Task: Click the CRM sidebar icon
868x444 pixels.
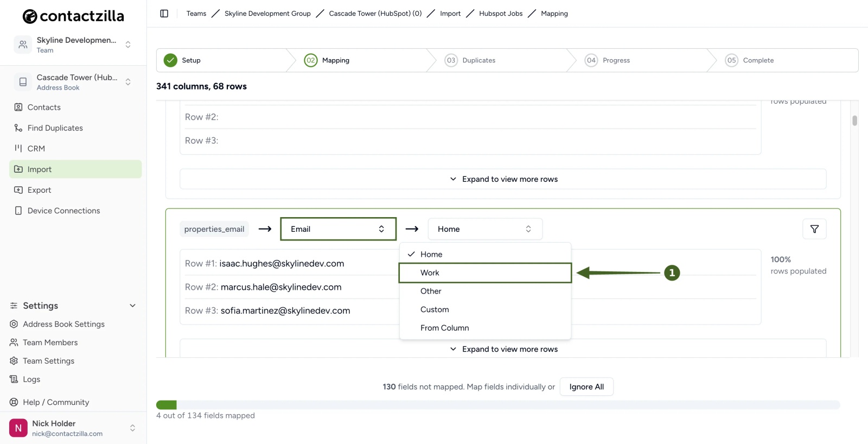Action: pyautogui.click(x=18, y=149)
